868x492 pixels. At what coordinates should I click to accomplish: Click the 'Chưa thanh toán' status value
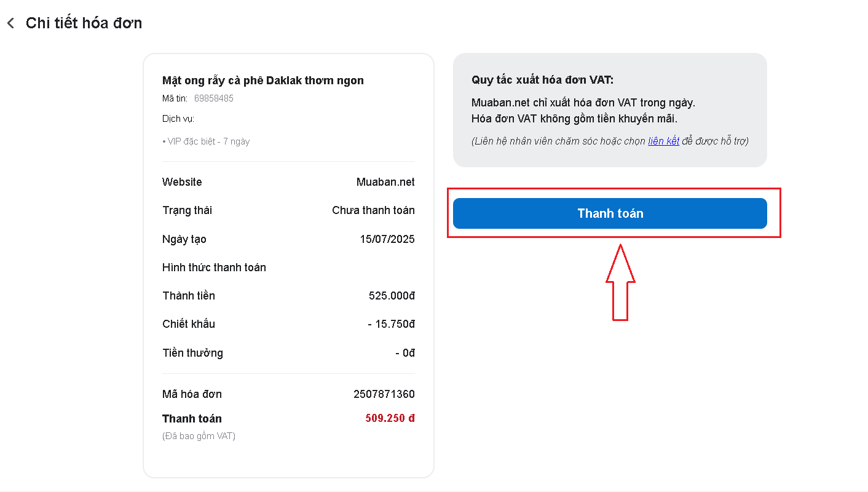click(x=373, y=210)
